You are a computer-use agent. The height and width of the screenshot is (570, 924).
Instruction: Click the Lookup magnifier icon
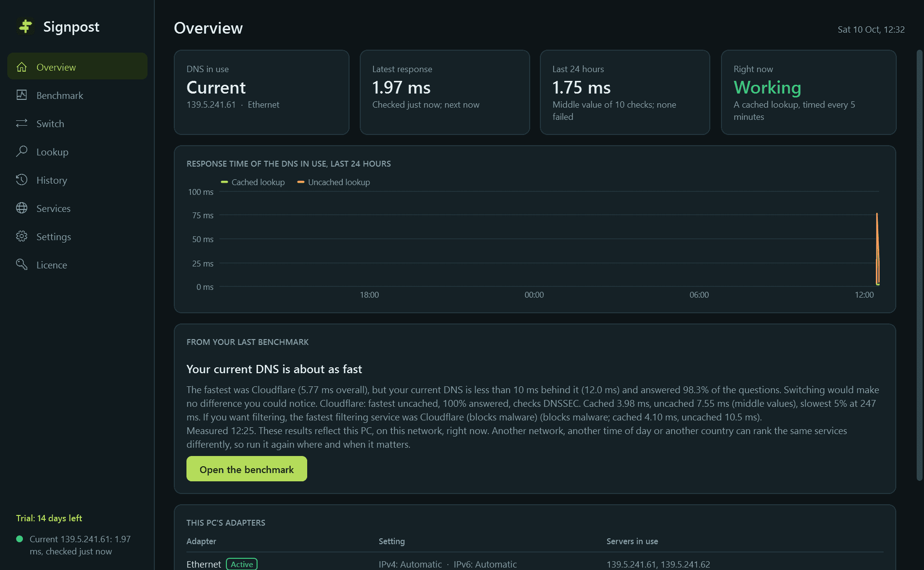pos(21,152)
